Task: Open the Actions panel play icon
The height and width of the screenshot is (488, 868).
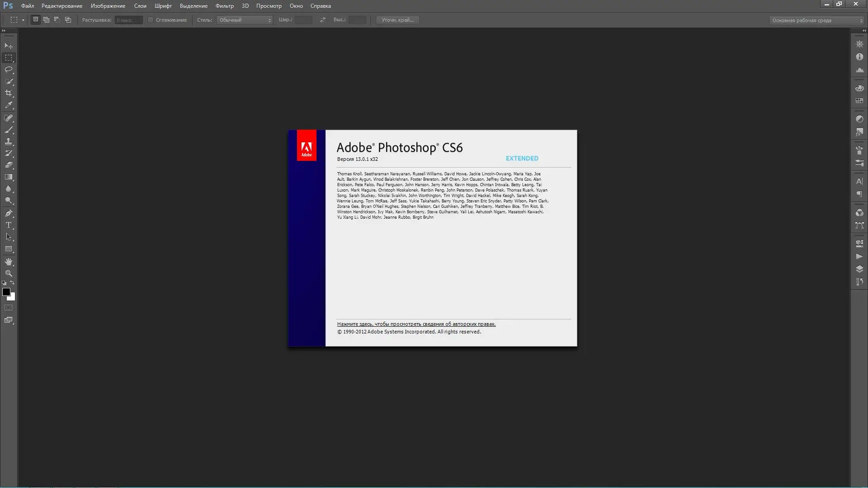Action: 859,256
